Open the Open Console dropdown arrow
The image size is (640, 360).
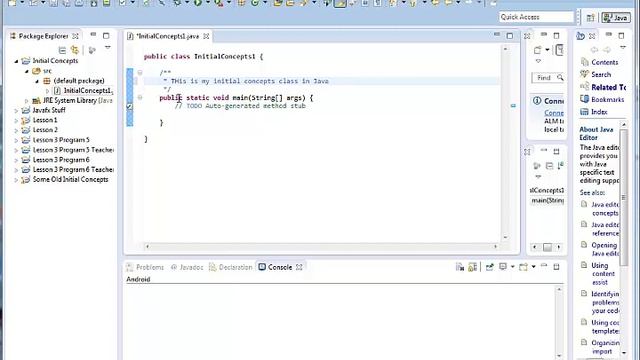pos(533,267)
